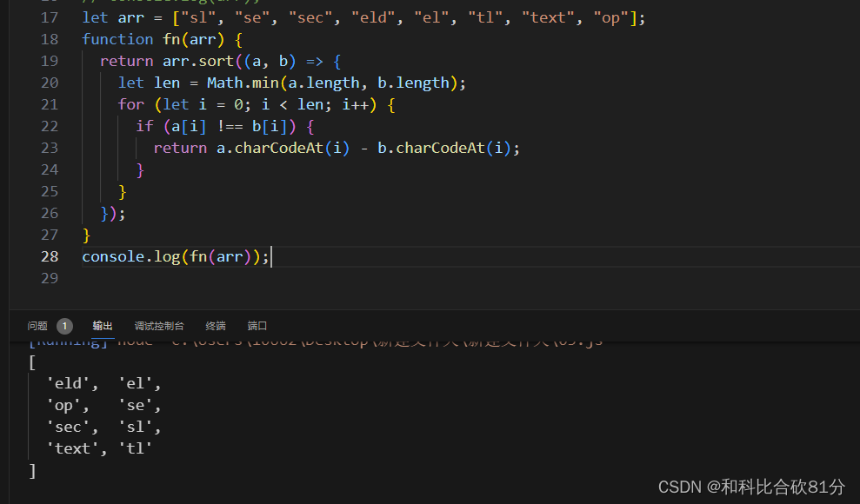Open the 调试控制台 (Debug Console) tab

[x=159, y=325]
